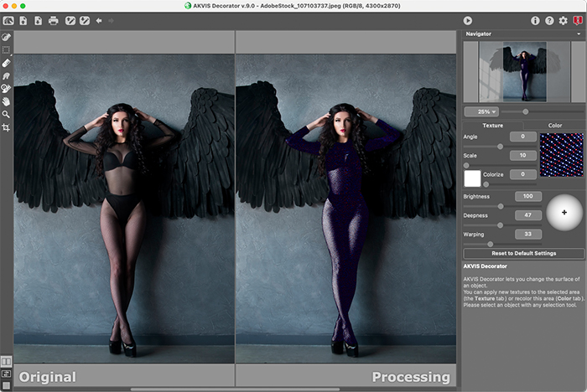This screenshot has height=392, width=587.
Task: Toggle the single-window view mode button
Action: 6,385
